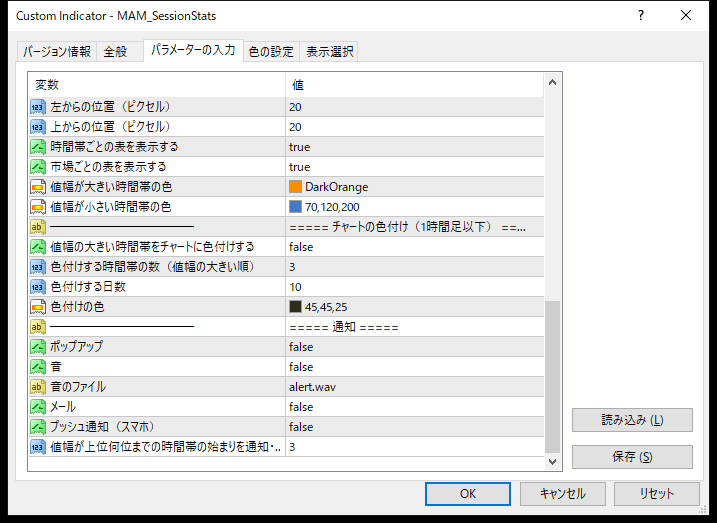Click the string icon beside 音のファイル

point(37,387)
